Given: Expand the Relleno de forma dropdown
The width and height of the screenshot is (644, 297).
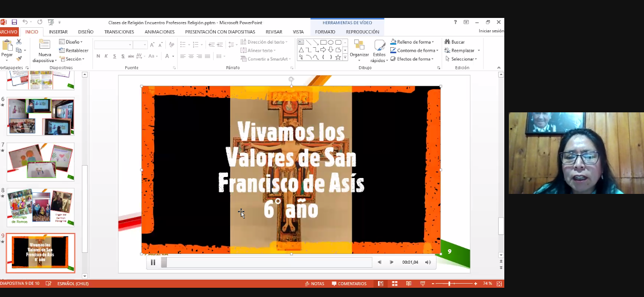Looking at the screenshot, I should [433, 42].
